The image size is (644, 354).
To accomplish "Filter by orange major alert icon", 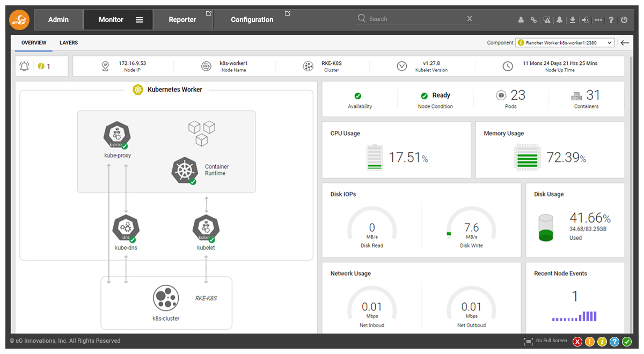I will pyautogui.click(x=590, y=342).
